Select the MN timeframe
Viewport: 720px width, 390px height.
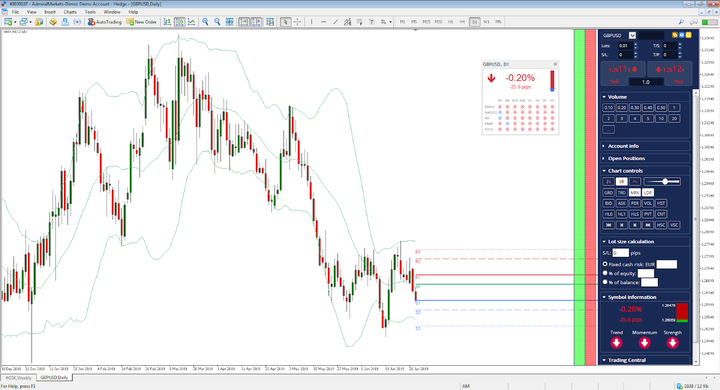pos(499,22)
